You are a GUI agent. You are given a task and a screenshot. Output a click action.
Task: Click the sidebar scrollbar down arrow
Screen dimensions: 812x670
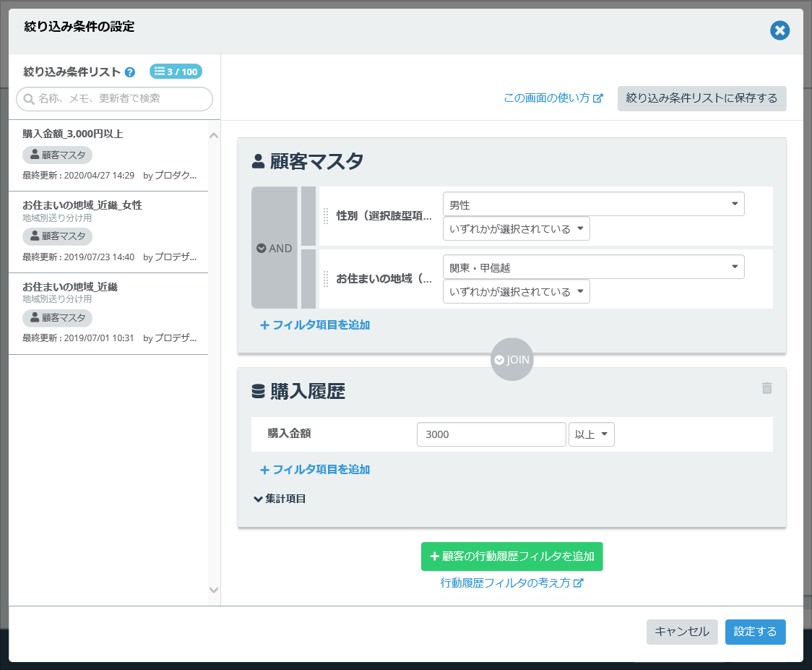[x=214, y=590]
